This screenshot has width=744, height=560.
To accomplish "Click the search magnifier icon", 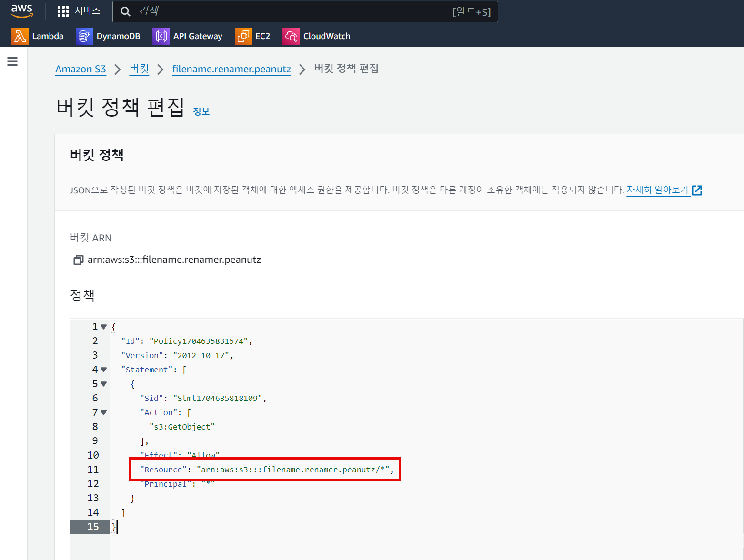I will coord(125,11).
